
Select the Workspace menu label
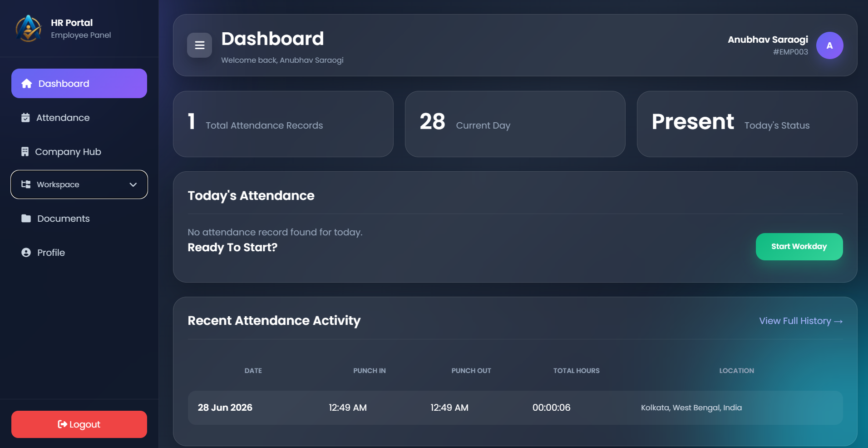click(x=58, y=184)
